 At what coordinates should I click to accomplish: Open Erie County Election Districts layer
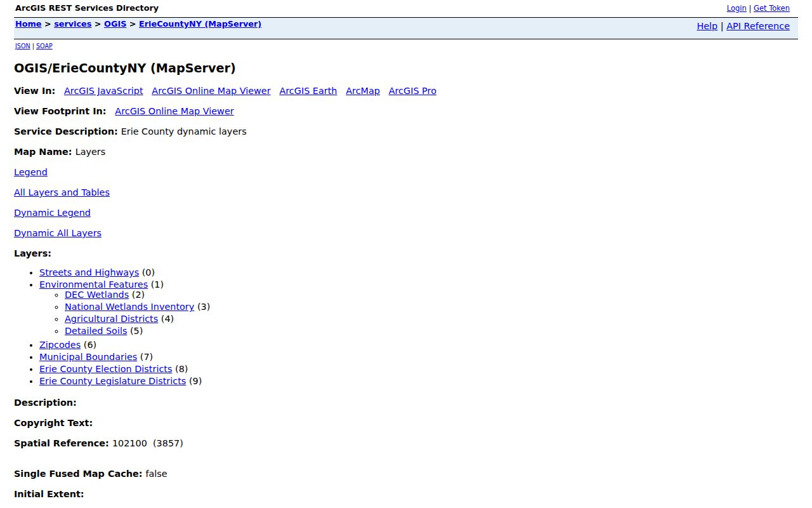105,369
